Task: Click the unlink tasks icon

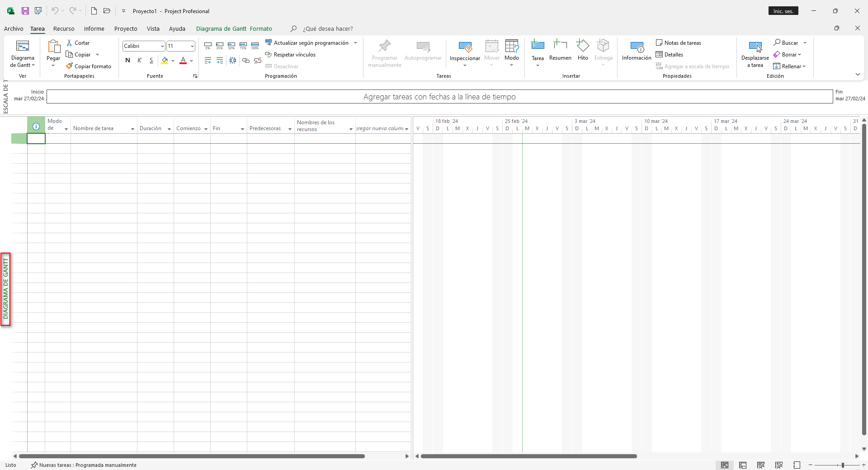Action: (x=257, y=61)
